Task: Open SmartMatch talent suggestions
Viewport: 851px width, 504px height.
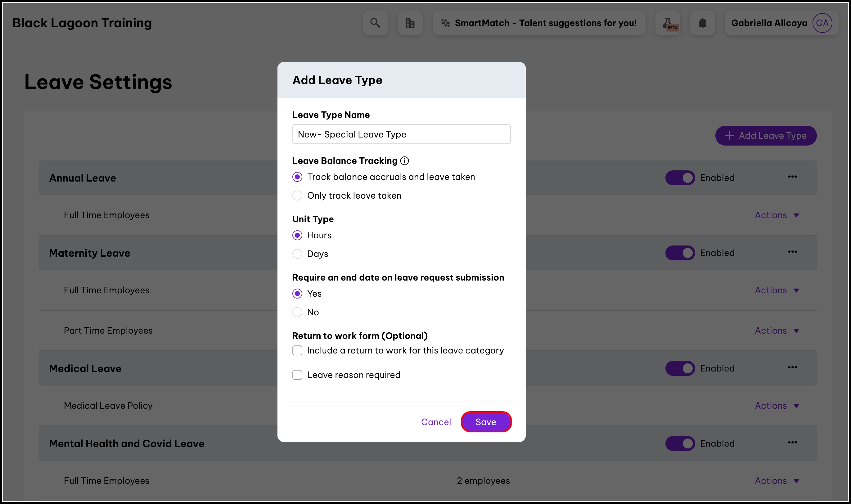Action: pyautogui.click(x=538, y=23)
